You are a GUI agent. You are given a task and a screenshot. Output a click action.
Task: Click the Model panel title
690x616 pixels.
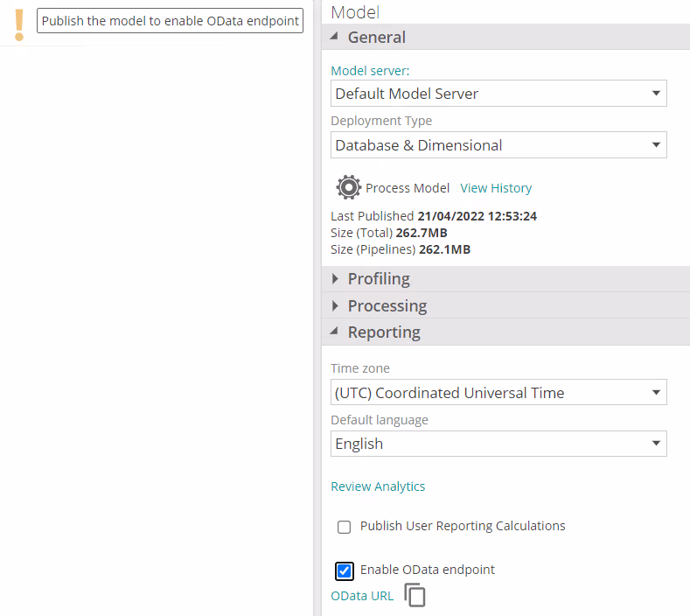(x=355, y=12)
